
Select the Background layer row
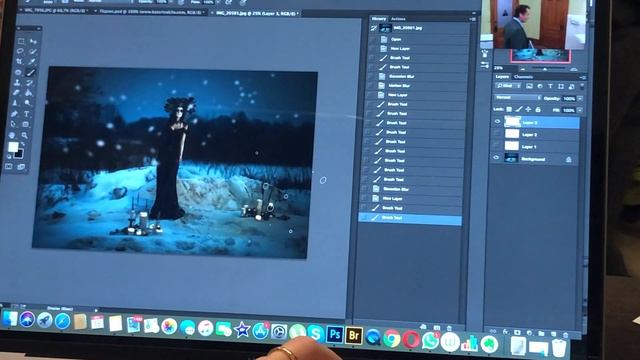coord(534,158)
